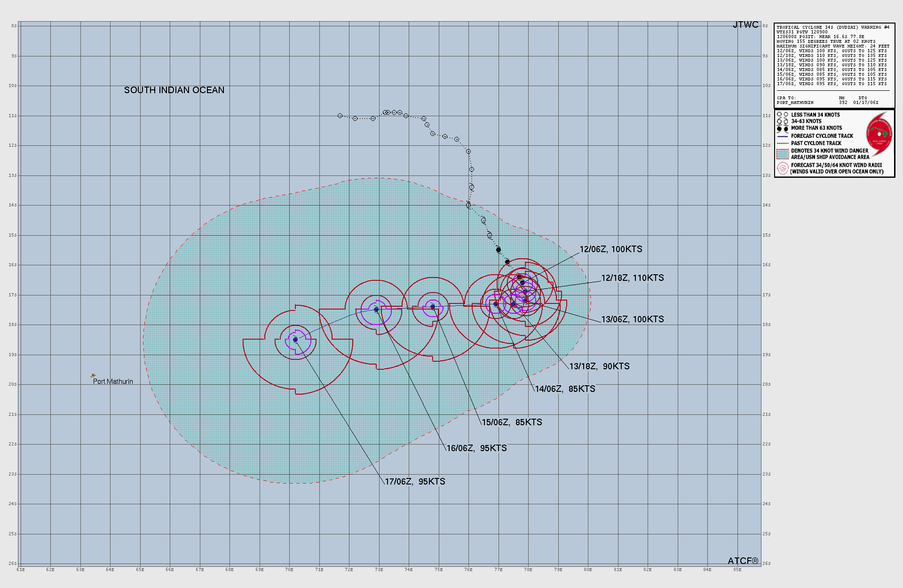Click the 12/18Z, 110KTS forecast label
Screen dimensions: 903x588
pos(632,278)
